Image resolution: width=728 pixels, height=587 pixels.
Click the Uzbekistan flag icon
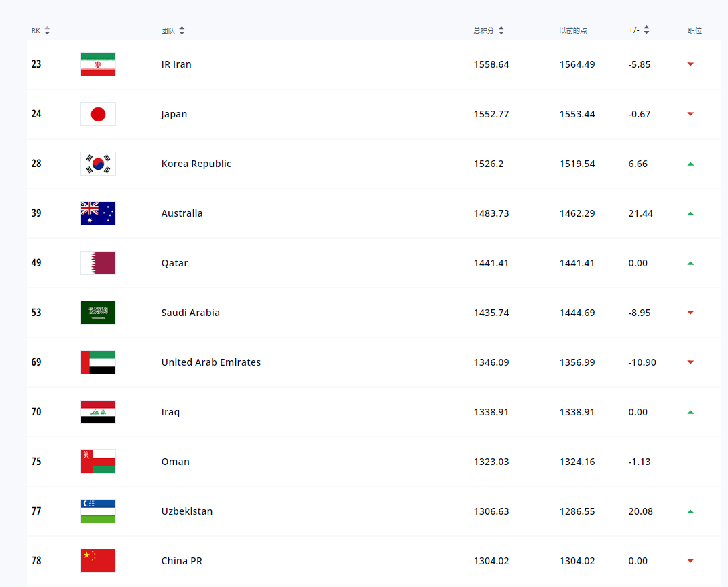pos(98,511)
